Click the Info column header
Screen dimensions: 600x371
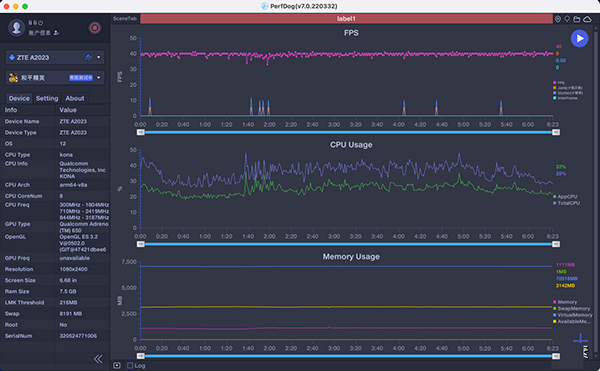point(11,110)
